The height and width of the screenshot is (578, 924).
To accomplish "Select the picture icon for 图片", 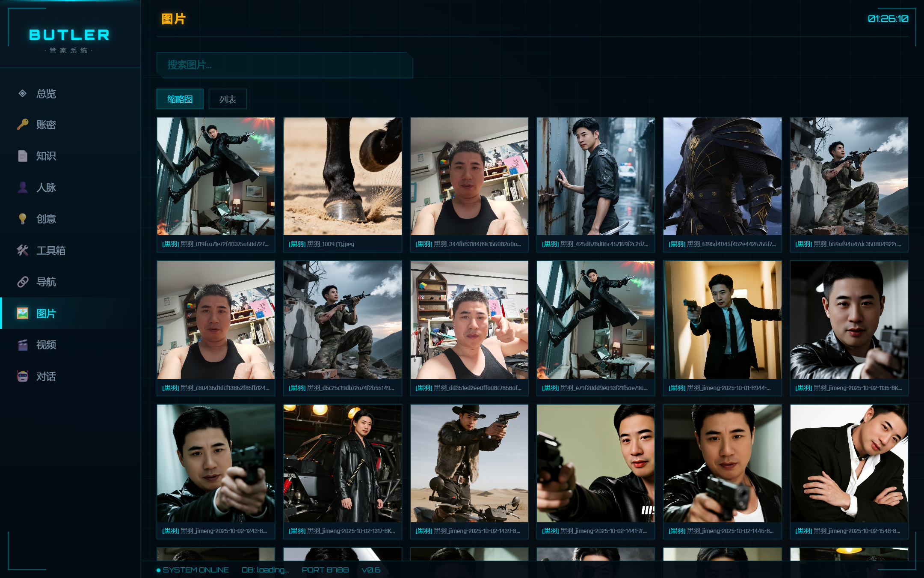I will tap(23, 313).
